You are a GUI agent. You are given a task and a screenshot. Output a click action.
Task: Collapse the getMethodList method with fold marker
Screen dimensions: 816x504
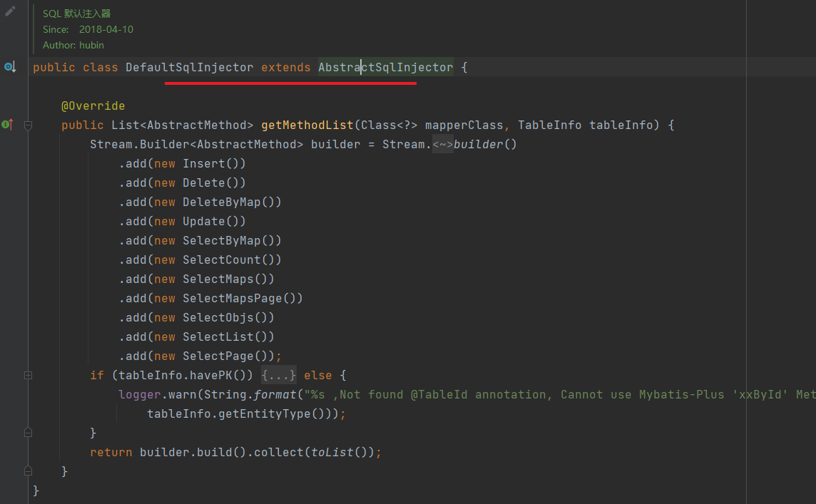point(28,125)
